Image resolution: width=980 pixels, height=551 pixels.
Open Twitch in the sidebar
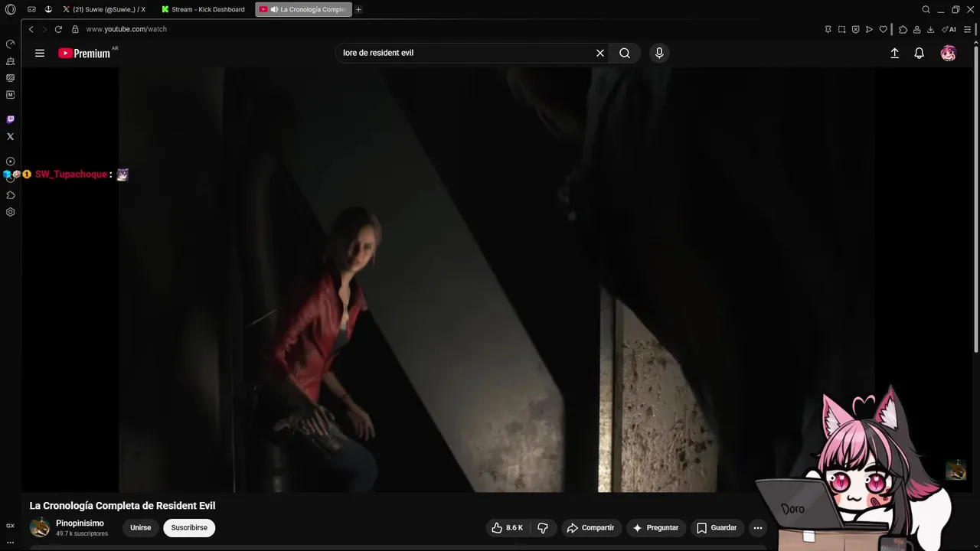click(x=10, y=119)
